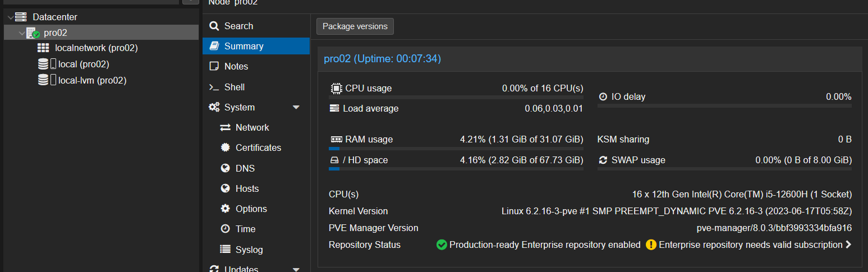Click the Shell terminal icon
868x272 pixels.
214,87
